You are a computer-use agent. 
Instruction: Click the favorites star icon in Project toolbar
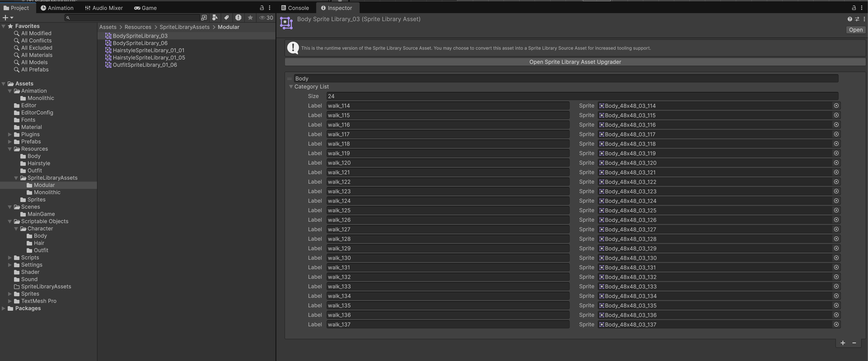click(250, 17)
